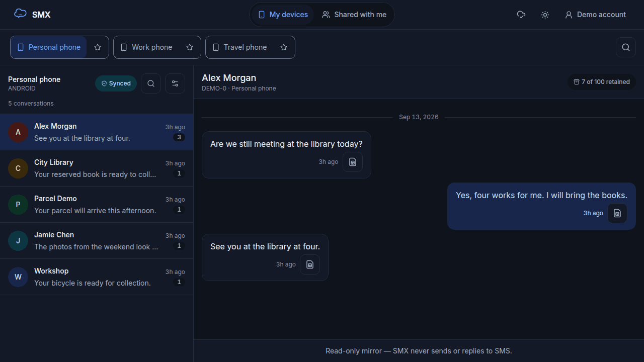
Task: Click SIM icon on 'Are we still meeting' message
Action: (x=353, y=162)
